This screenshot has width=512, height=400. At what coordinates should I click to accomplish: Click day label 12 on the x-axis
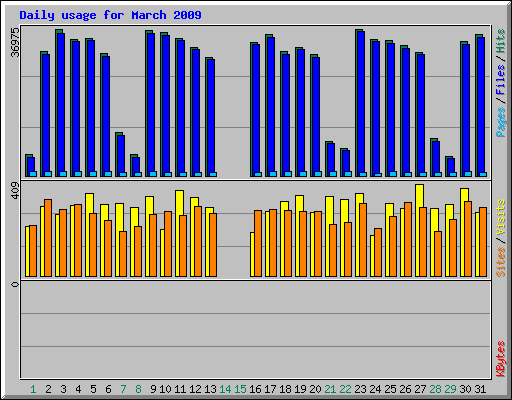tap(195, 389)
